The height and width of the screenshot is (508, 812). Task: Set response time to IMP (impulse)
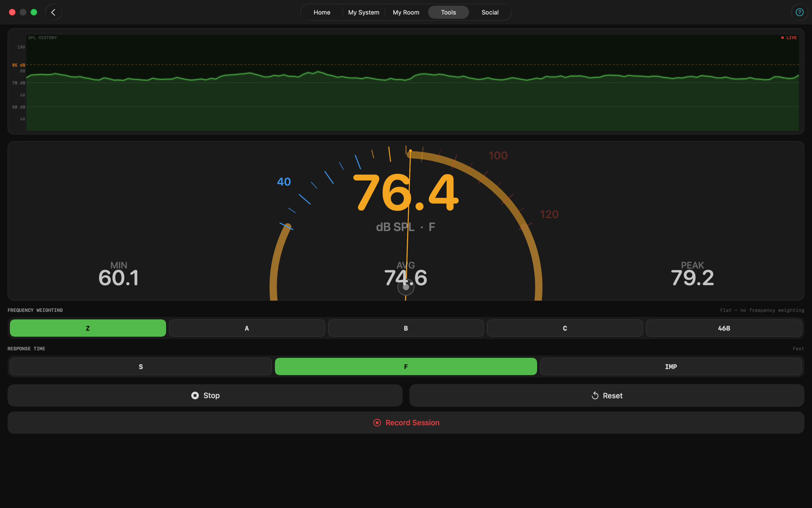(x=671, y=367)
